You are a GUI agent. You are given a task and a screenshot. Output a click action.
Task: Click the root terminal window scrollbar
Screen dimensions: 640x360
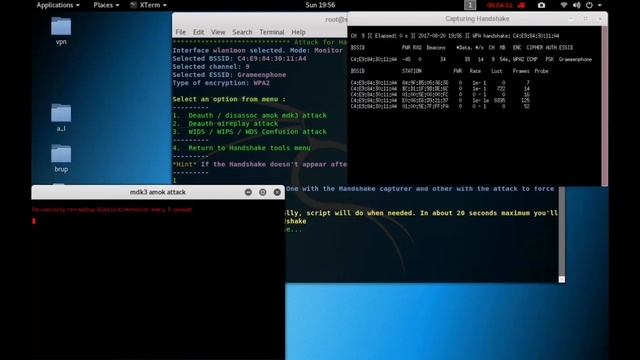pyautogui.click(x=562, y=234)
